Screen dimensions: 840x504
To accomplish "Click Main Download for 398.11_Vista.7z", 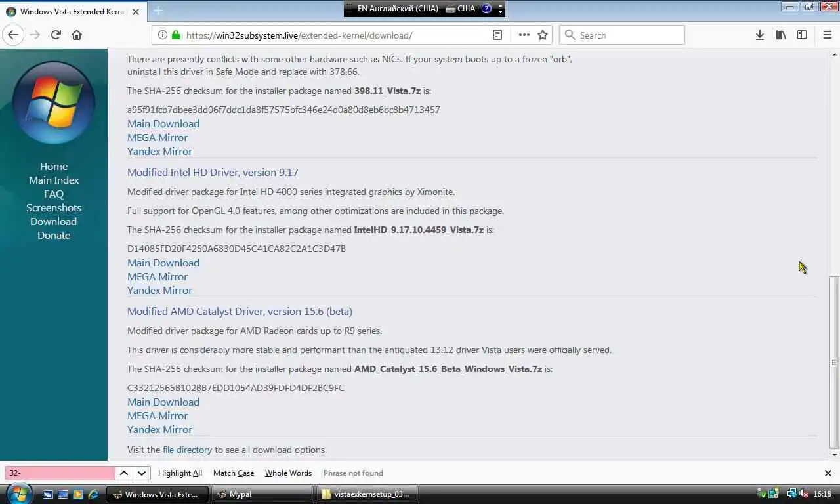I will pos(163,124).
